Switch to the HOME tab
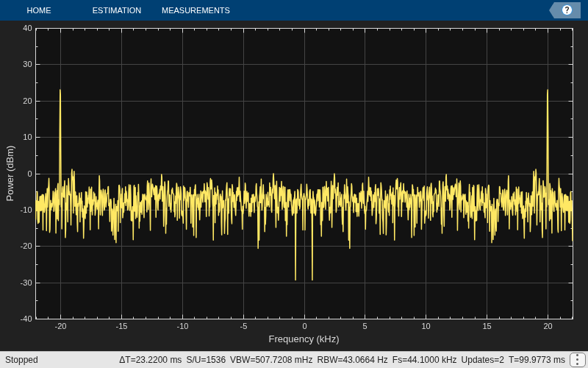 click(39, 10)
